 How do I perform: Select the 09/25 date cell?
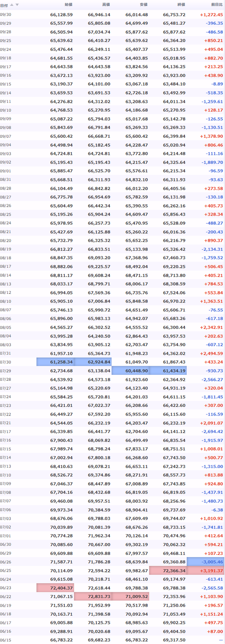[x=5, y=41]
